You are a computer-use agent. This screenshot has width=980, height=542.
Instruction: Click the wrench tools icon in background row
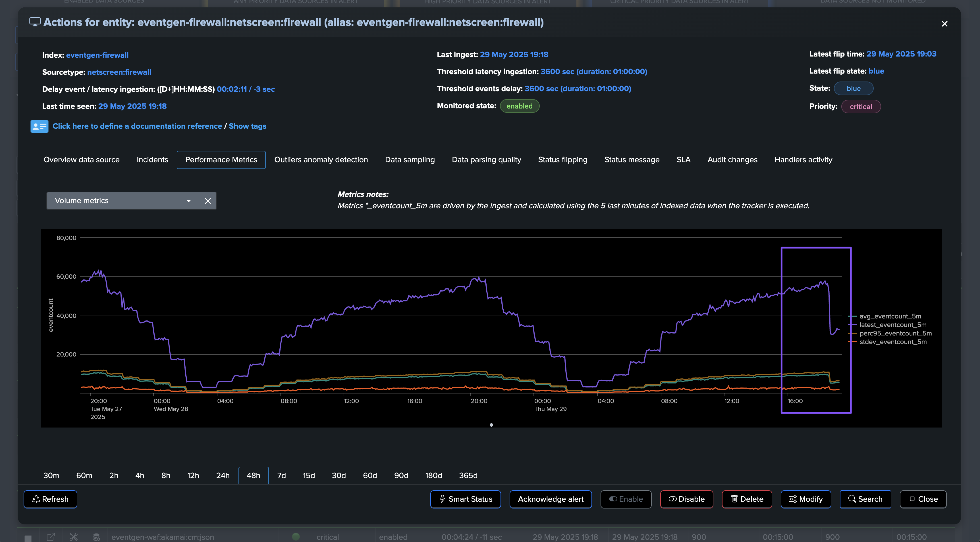(x=73, y=537)
